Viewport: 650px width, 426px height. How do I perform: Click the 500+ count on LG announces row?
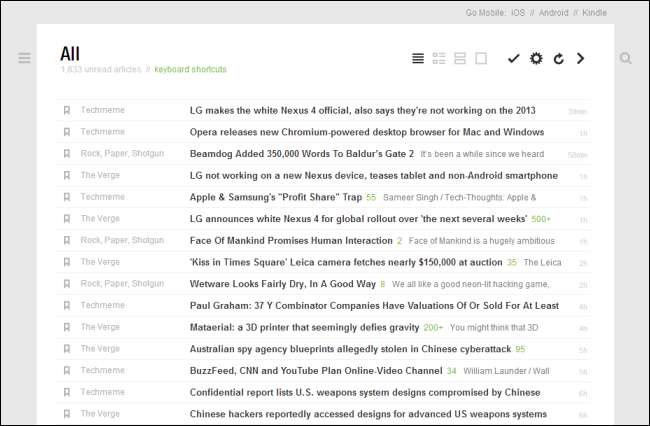click(x=541, y=219)
